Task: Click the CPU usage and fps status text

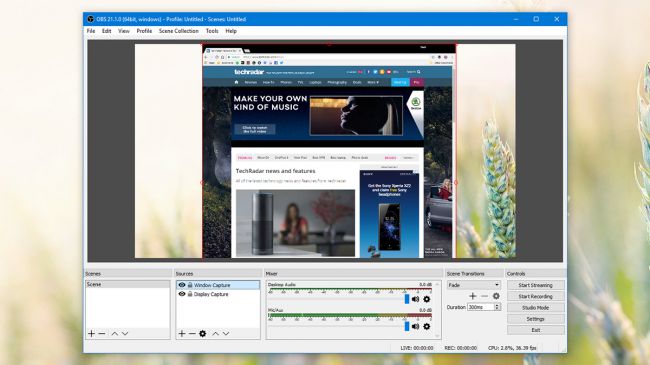Action: (x=512, y=348)
